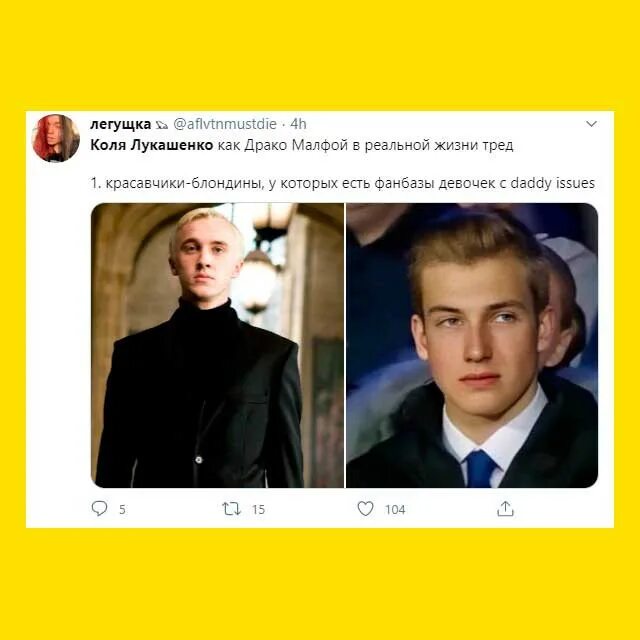Click the tweet text mentioning daddy issues
The height and width of the screenshot is (640, 640).
coord(342,183)
